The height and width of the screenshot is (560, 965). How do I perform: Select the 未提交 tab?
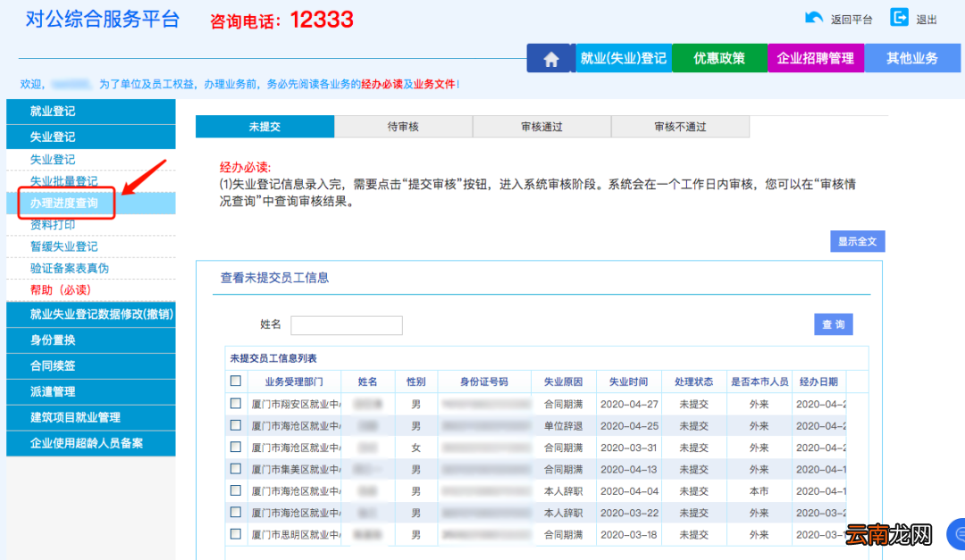(264, 127)
